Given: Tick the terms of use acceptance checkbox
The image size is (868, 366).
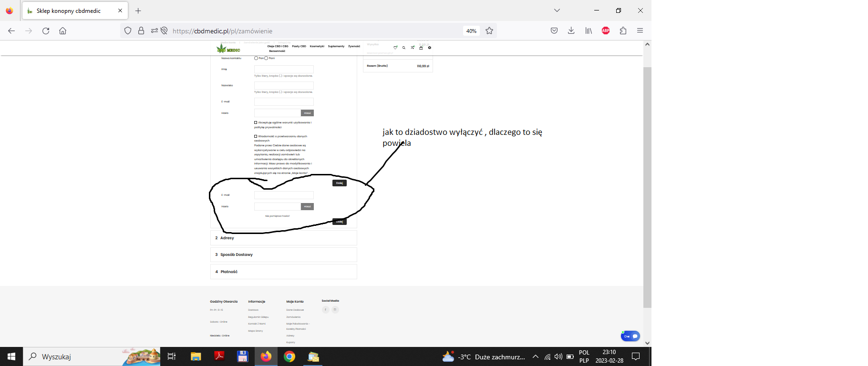Looking at the screenshot, I should [x=256, y=122].
